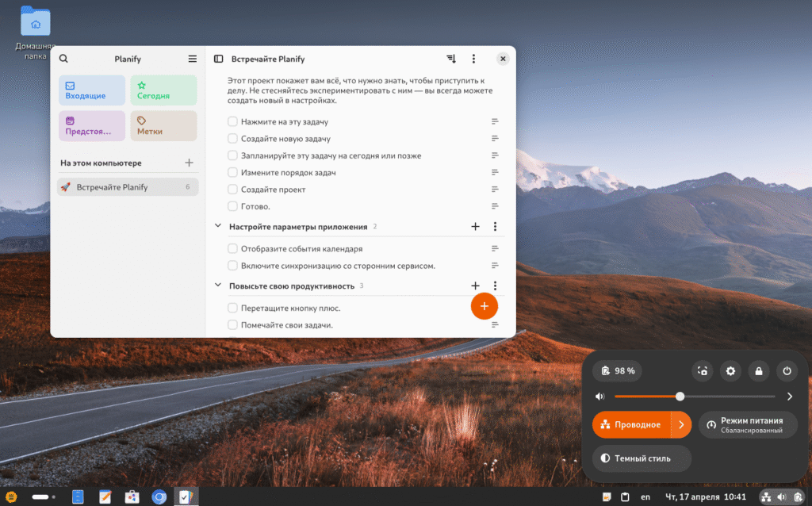Toggle the "Темный стиль" dark mode button

coord(642,458)
